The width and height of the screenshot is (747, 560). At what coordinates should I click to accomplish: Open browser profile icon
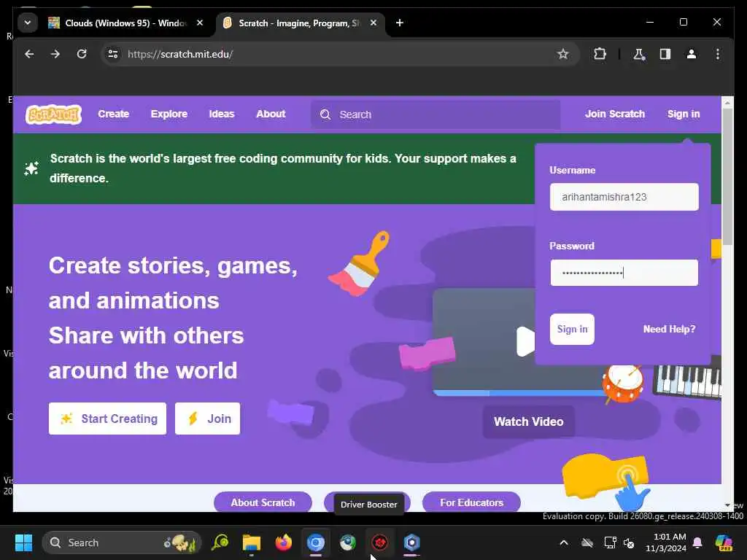[692, 54]
